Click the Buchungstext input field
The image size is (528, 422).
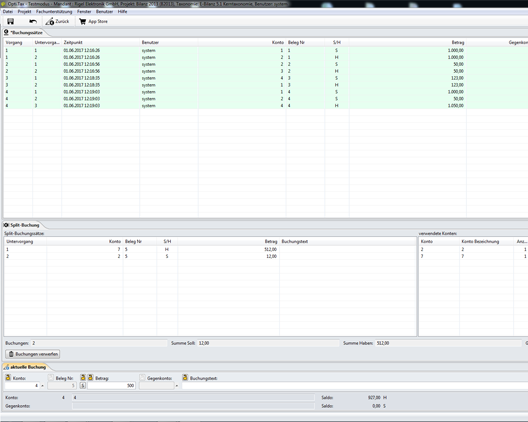click(x=355, y=386)
